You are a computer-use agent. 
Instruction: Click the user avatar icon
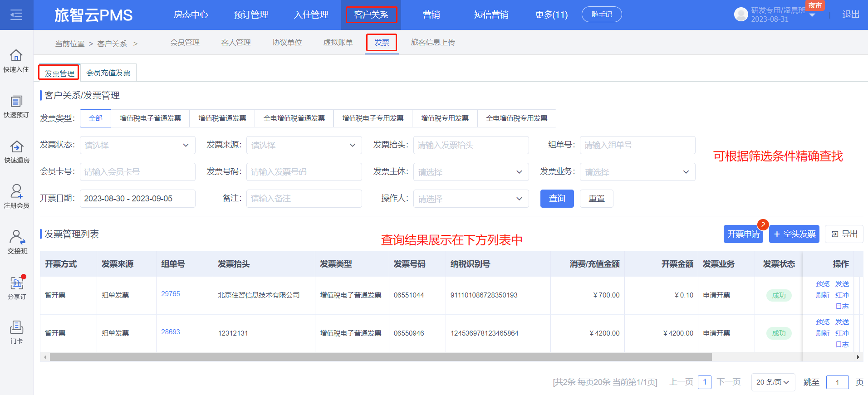(x=741, y=15)
